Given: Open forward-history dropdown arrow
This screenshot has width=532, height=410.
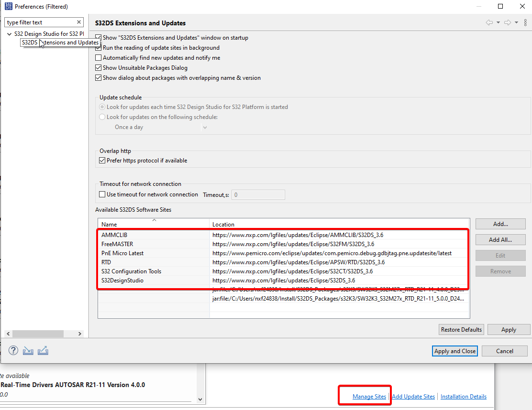Looking at the screenshot, I should (x=516, y=23).
